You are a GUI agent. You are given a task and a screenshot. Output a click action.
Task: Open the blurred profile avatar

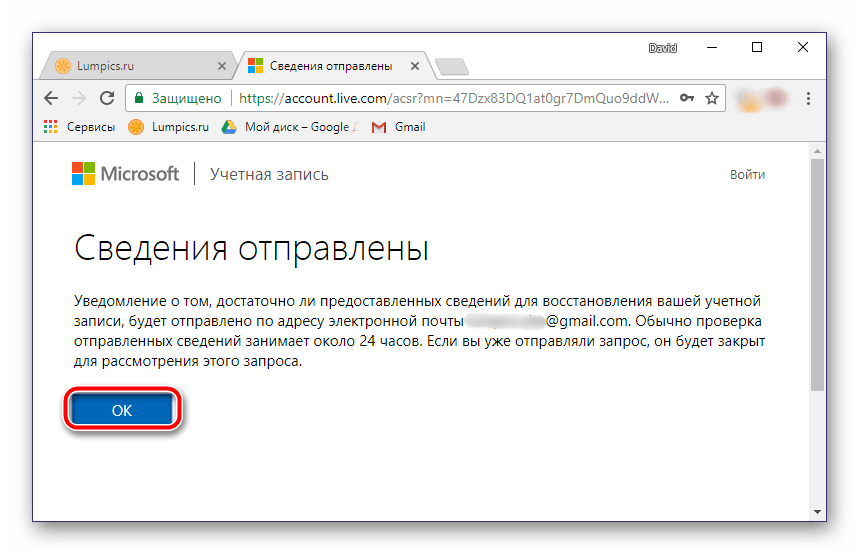click(761, 99)
